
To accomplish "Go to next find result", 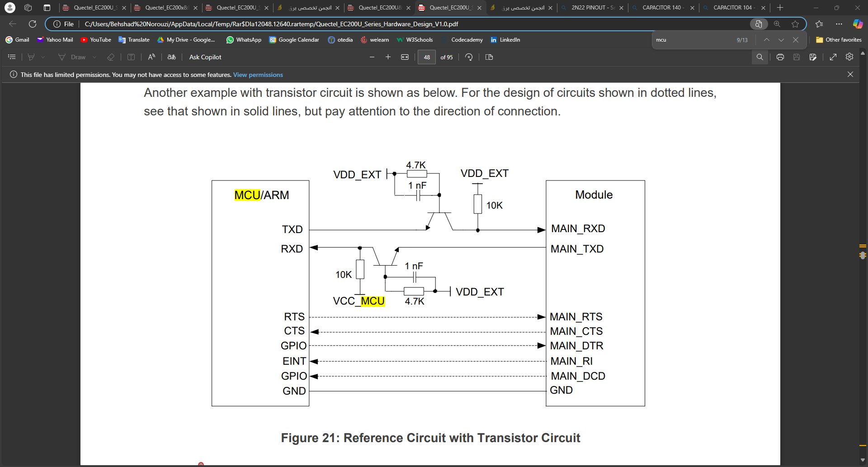I will pyautogui.click(x=781, y=40).
